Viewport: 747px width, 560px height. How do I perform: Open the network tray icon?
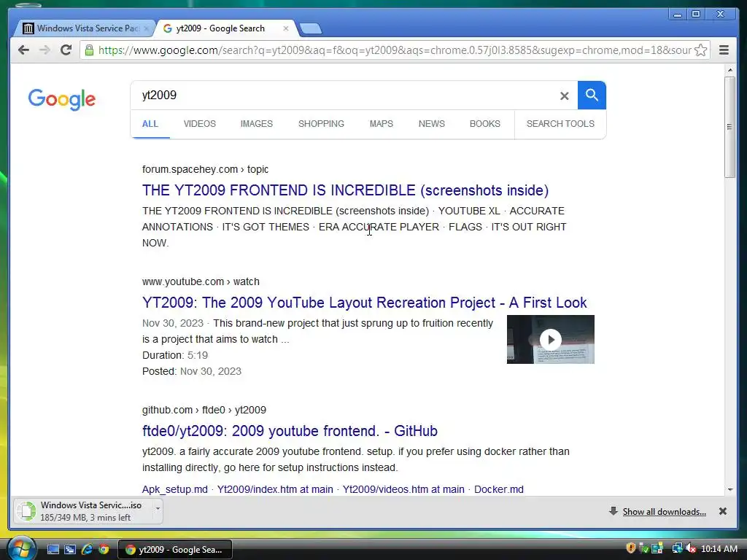677,548
